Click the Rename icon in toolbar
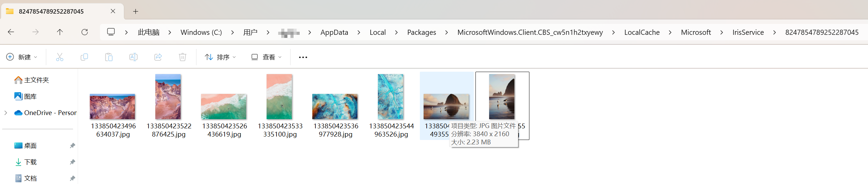The width and height of the screenshot is (868, 184). pos(133,57)
